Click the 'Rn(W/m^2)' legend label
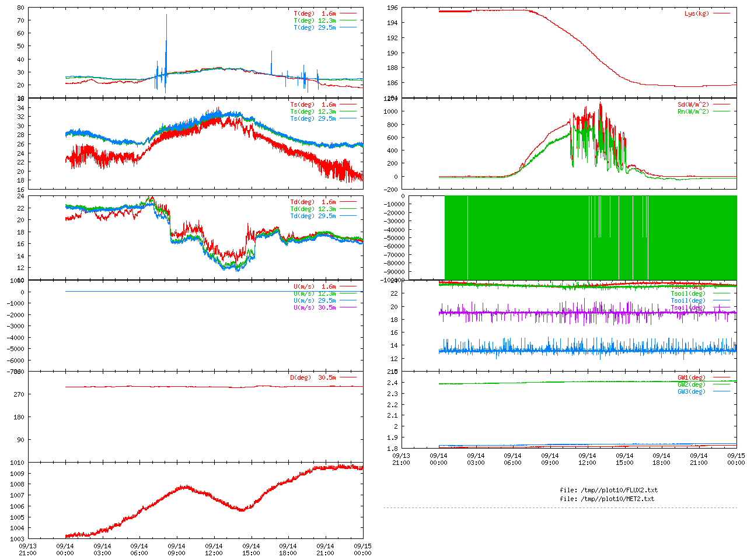 pyautogui.click(x=693, y=112)
